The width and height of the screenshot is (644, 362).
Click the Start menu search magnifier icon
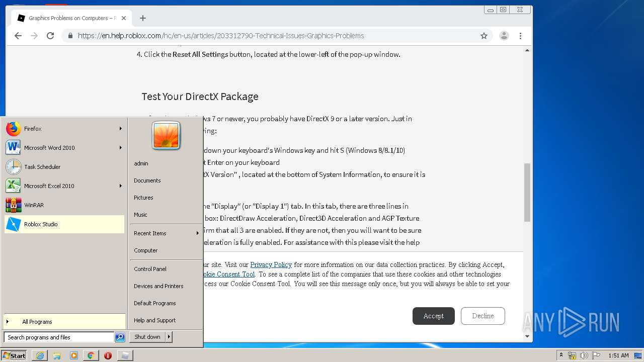[120, 337]
